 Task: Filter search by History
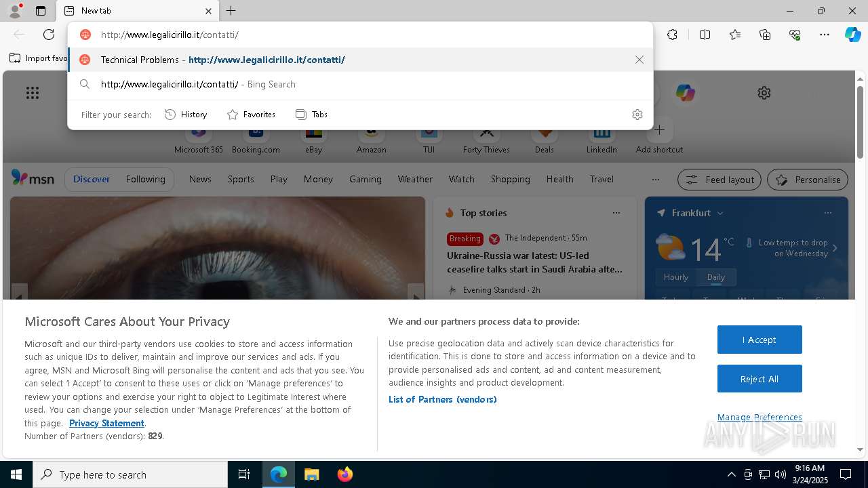click(186, 115)
